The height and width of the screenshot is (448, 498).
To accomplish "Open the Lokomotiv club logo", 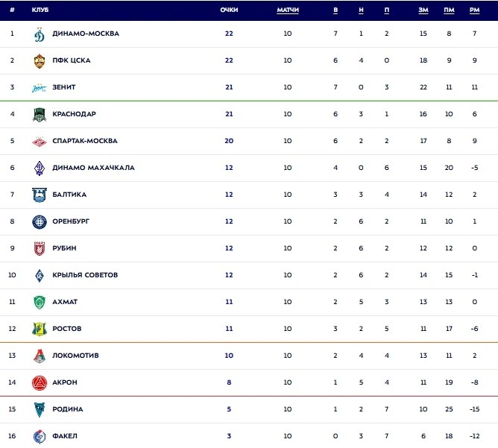I will tap(40, 356).
